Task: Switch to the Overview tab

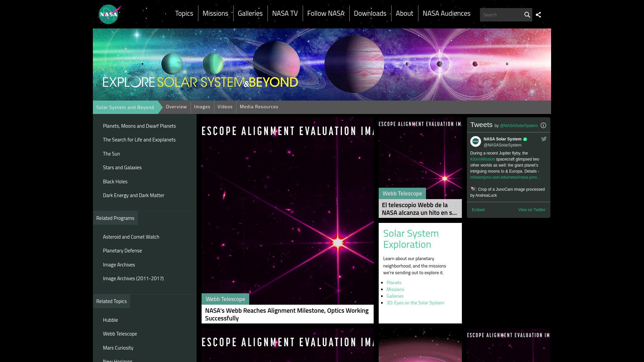Action: 176,107
